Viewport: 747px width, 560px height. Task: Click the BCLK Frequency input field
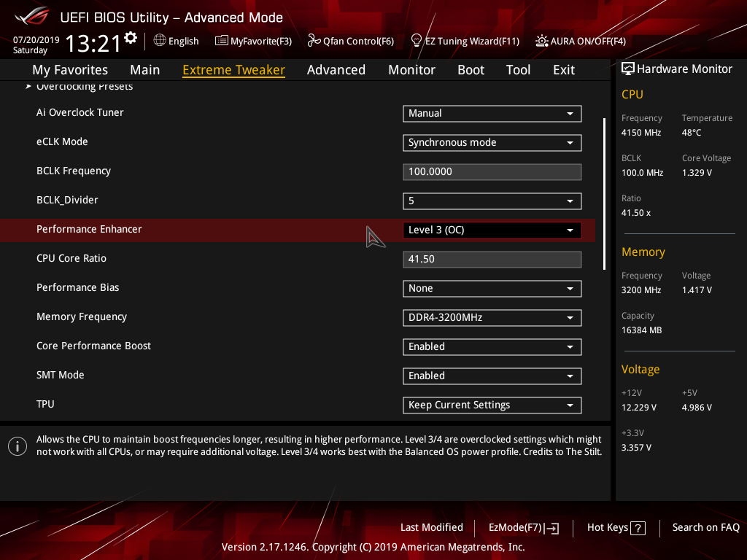[x=492, y=172]
